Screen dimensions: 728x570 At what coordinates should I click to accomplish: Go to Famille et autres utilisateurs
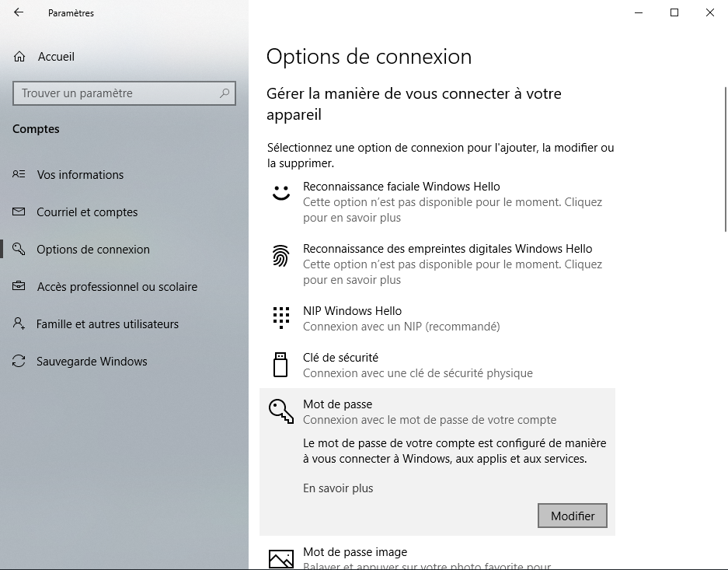pyautogui.click(x=107, y=324)
